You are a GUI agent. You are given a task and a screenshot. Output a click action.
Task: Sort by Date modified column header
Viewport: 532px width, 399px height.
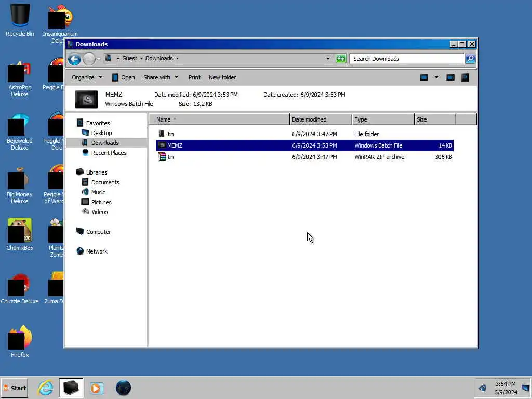pos(321,119)
